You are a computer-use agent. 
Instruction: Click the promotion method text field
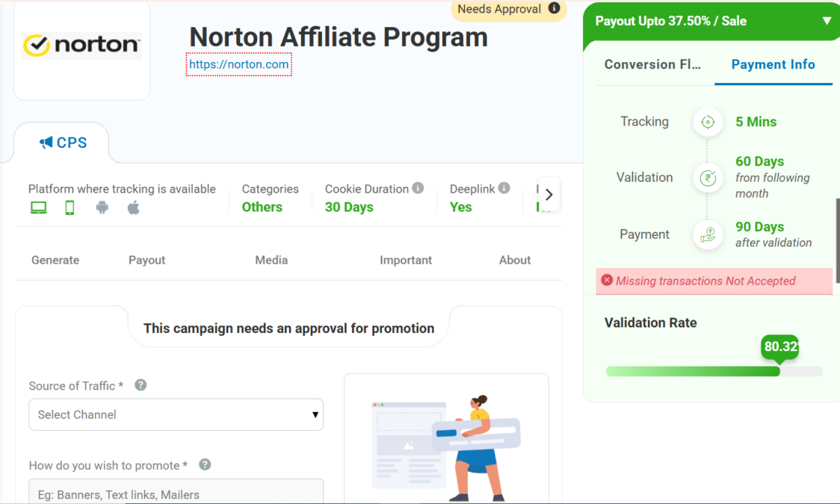click(176, 493)
